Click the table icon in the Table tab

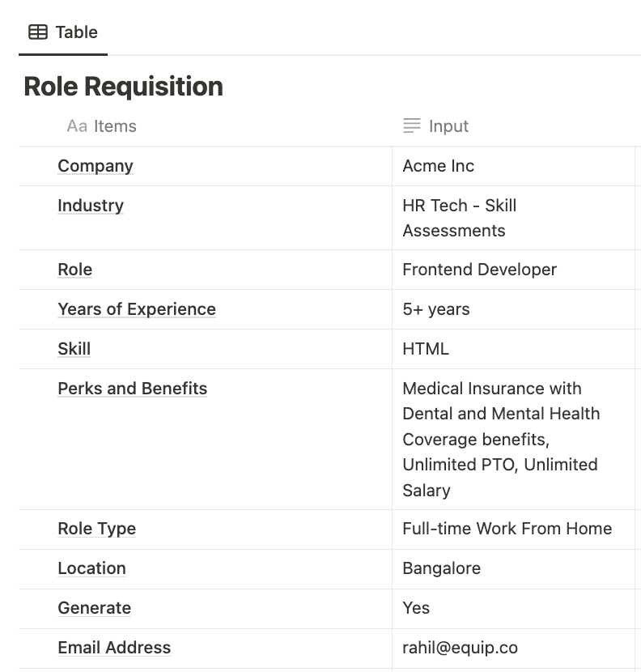coord(37,32)
